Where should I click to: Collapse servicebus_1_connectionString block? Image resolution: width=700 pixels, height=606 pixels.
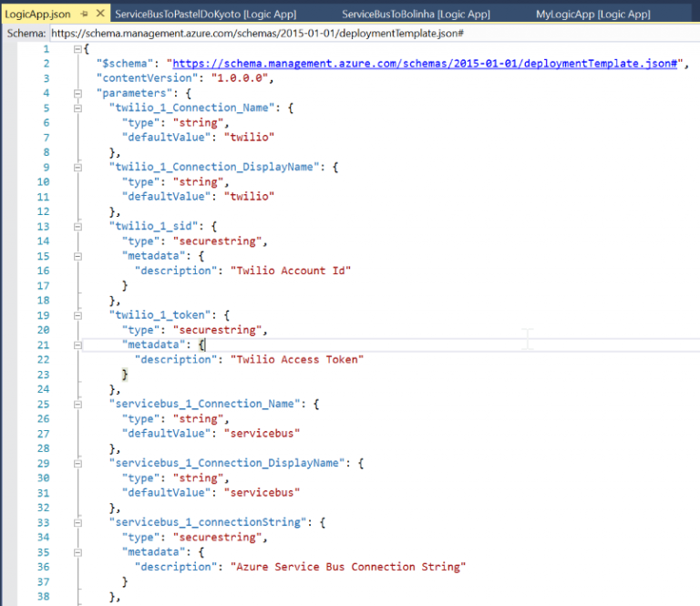click(x=77, y=522)
